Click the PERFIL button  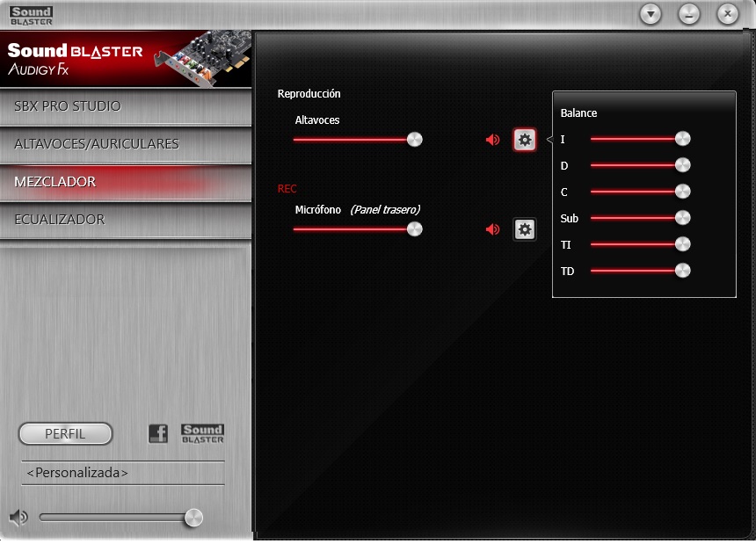click(65, 433)
